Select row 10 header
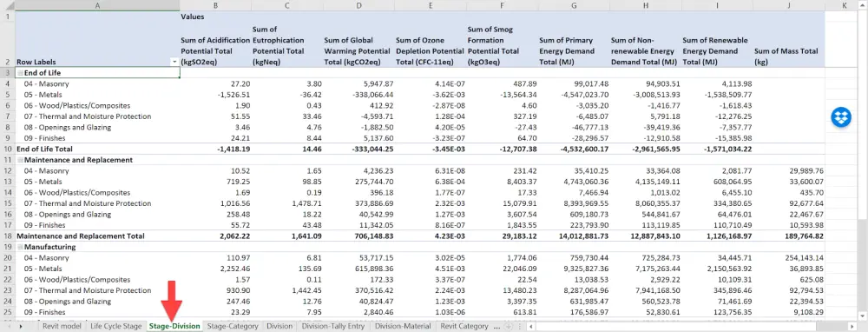Screen dimensions: 868x332 tap(8, 149)
